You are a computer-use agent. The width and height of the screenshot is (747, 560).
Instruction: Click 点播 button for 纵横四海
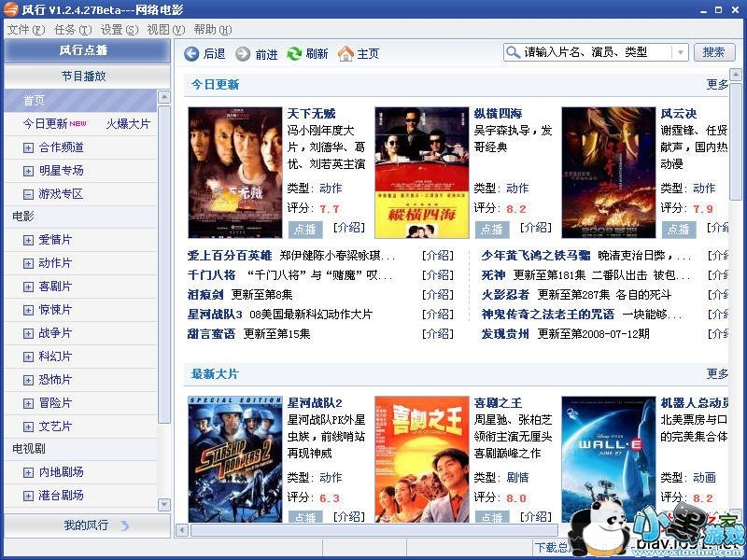[x=492, y=230]
